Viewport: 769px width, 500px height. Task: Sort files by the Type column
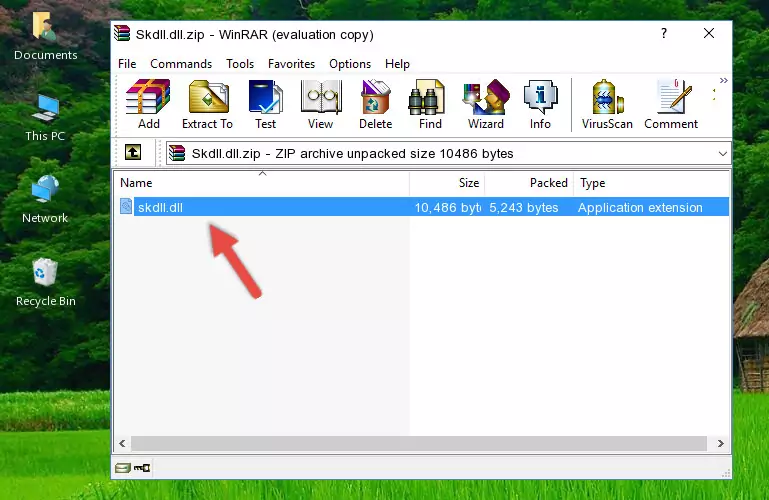click(651, 183)
